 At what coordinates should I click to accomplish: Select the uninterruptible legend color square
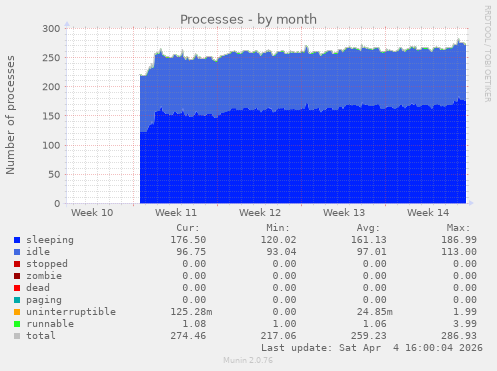[x=17, y=312]
